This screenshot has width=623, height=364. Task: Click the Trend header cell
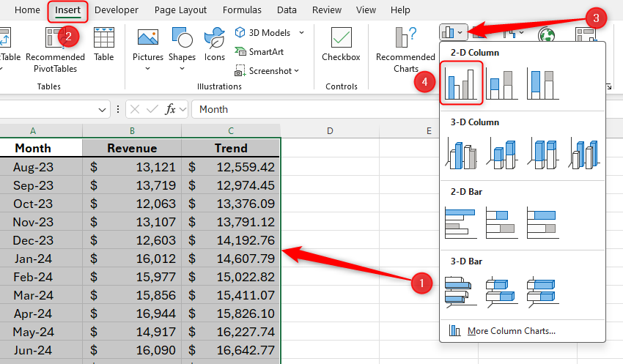[x=231, y=148]
